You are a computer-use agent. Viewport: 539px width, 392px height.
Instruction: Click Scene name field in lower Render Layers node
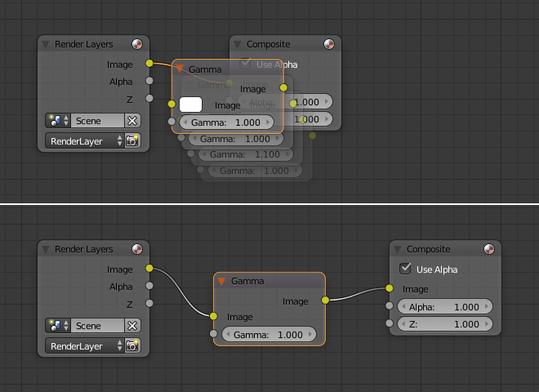98,326
